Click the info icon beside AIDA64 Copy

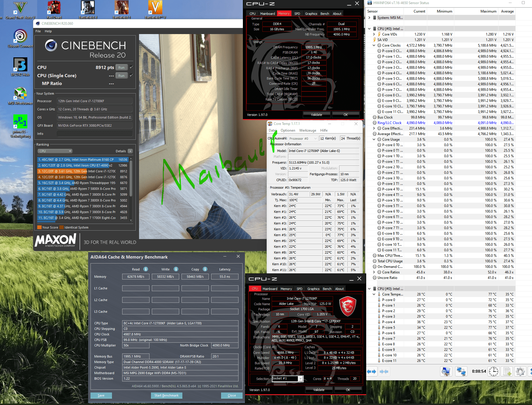pyautogui.click(x=205, y=269)
